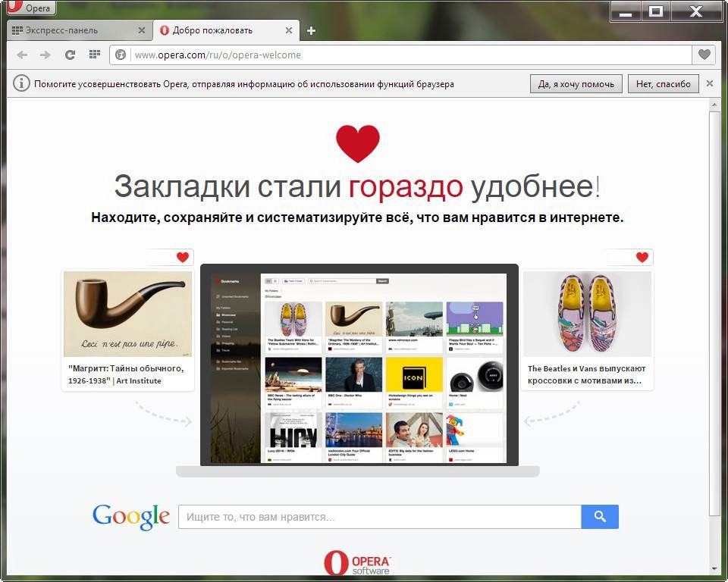Go back to previous page
This screenshot has height=582, width=728.
[22, 55]
